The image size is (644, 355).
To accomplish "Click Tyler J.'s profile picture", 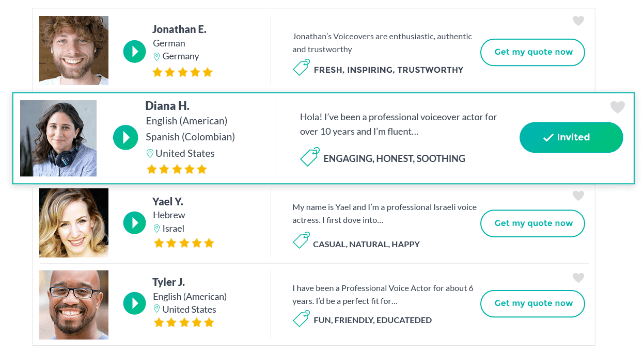I will (74, 305).
